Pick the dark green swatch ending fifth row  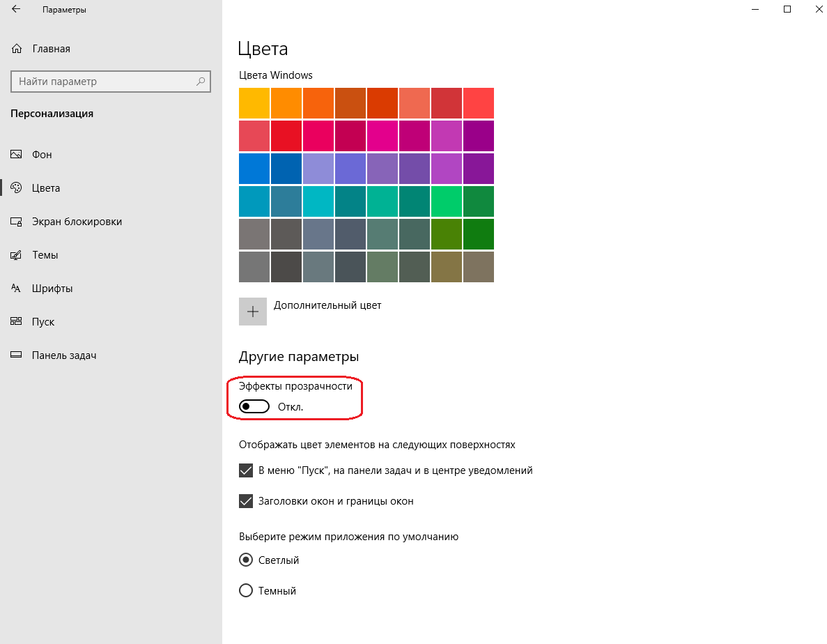[479, 233]
